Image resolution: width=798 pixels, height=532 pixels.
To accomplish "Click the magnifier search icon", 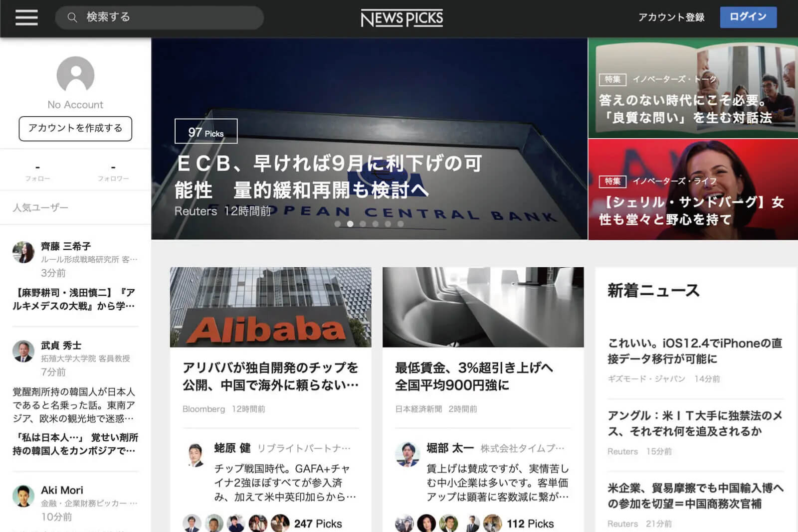I will pos(72,17).
